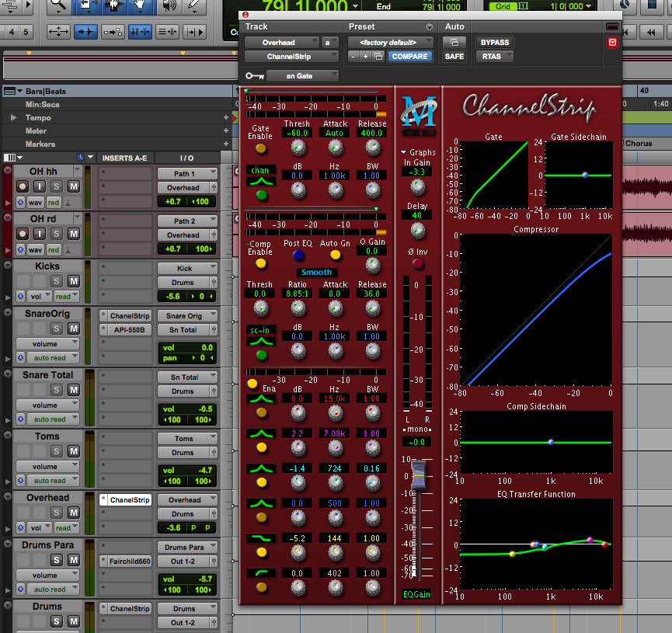Open the RTAS format dropdown

tap(495, 57)
